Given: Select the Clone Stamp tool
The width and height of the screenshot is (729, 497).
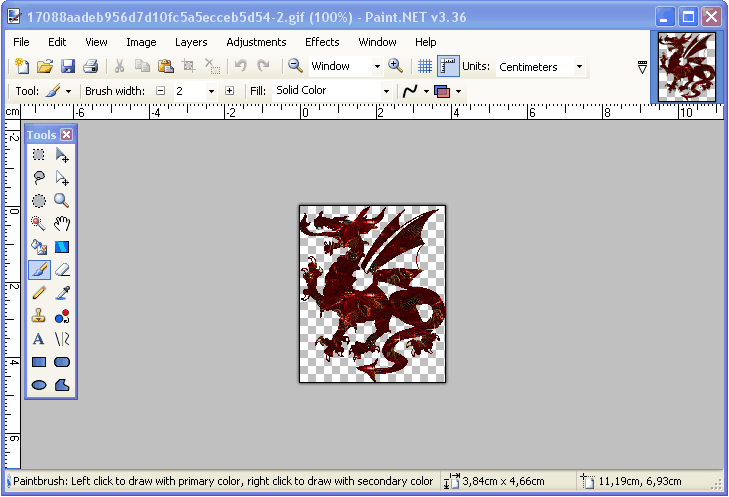Looking at the screenshot, I should point(39,315).
